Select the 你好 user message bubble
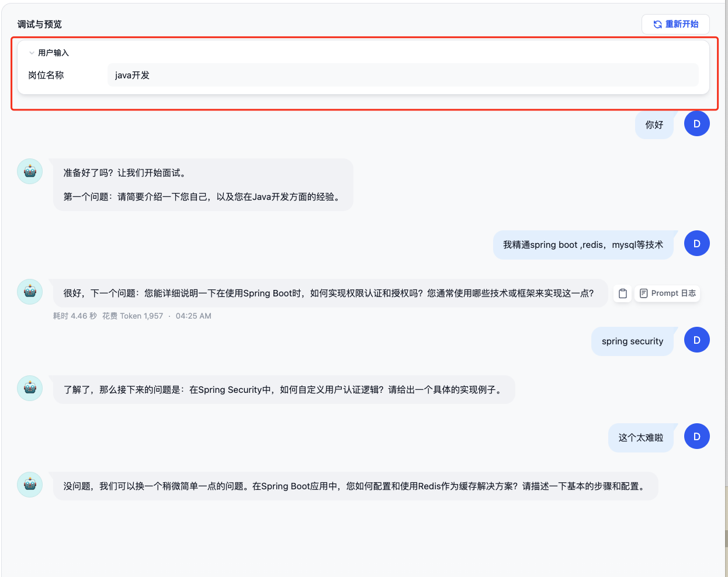 654,125
